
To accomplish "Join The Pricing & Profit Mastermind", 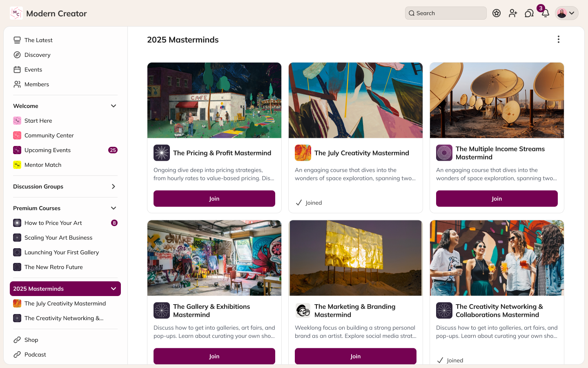I will [214, 198].
